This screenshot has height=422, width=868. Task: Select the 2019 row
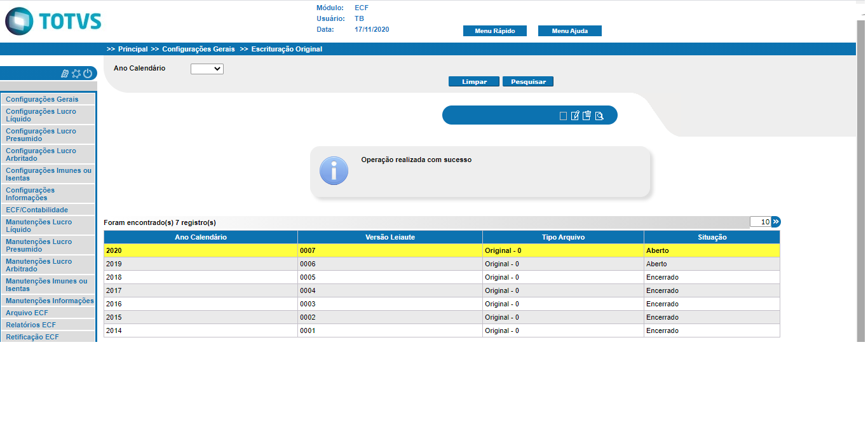(x=442, y=264)
